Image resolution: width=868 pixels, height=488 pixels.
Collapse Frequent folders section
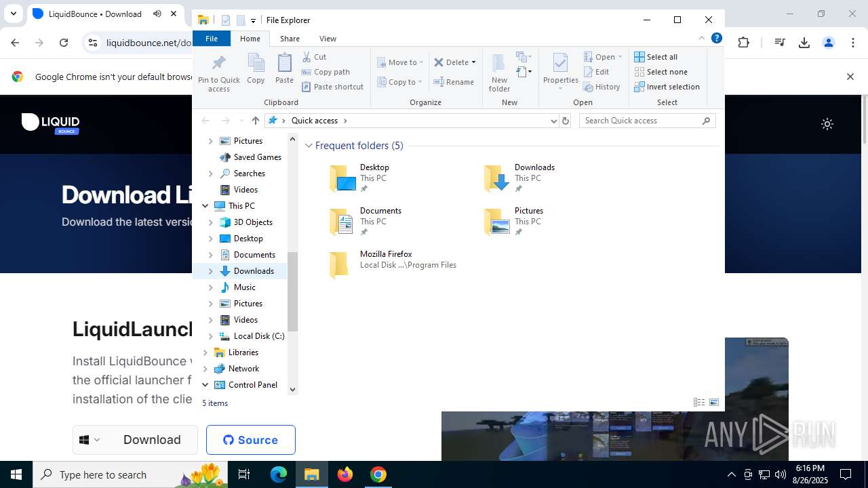click(x=309, y=146)
